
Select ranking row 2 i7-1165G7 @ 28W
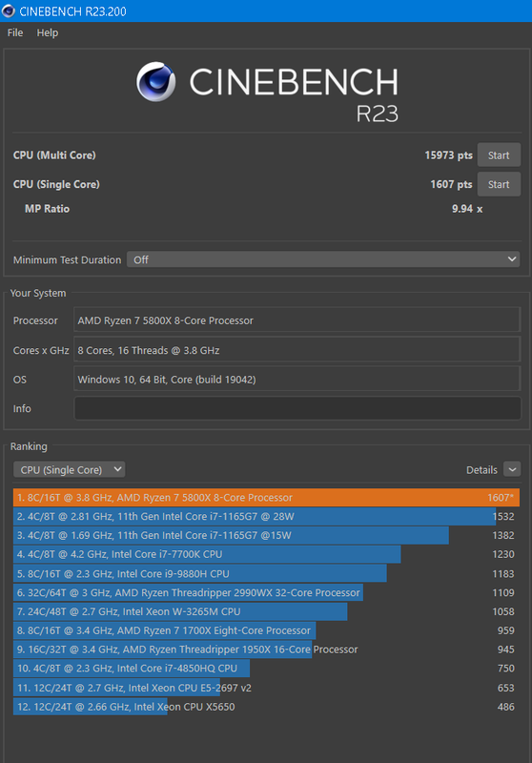(x=266, y=517)
